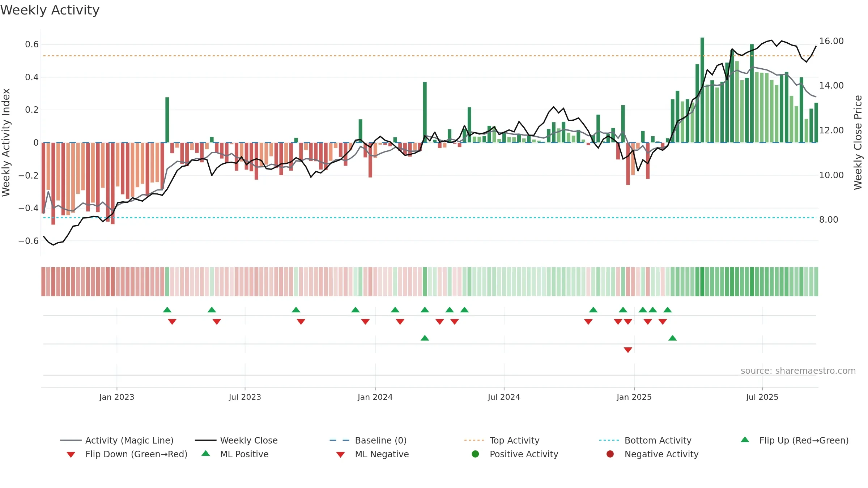Click the Flip Up green triangle legend icon

[x=745, y=440]
